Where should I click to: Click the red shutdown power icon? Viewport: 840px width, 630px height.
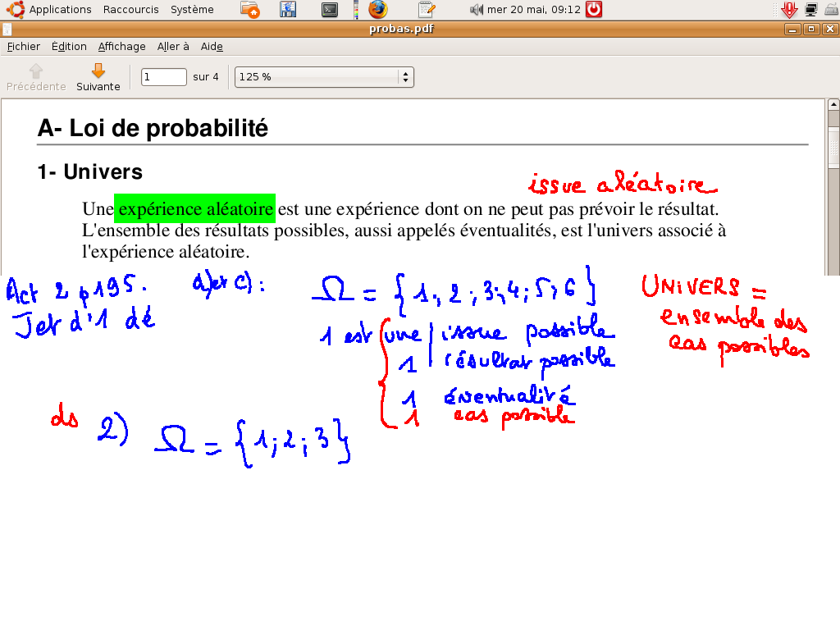(594, 10)
